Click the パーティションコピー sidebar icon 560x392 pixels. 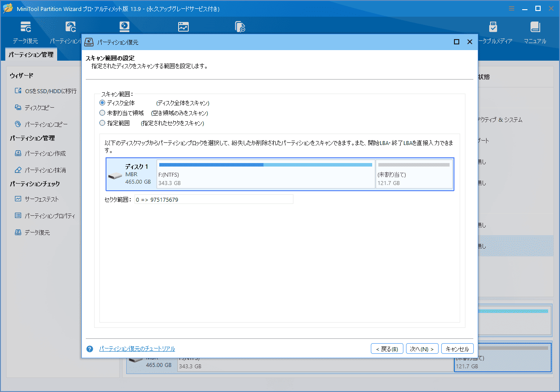click(18, 124)
